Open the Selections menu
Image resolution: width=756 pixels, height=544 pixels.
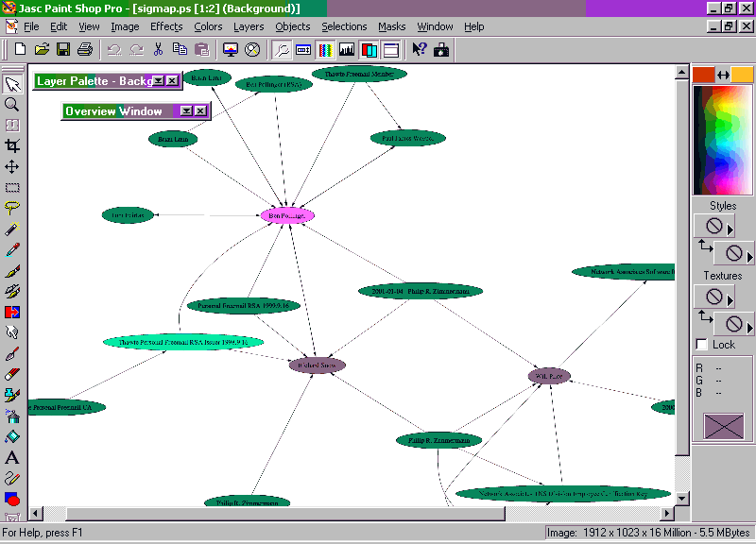(x=344, y=26)
